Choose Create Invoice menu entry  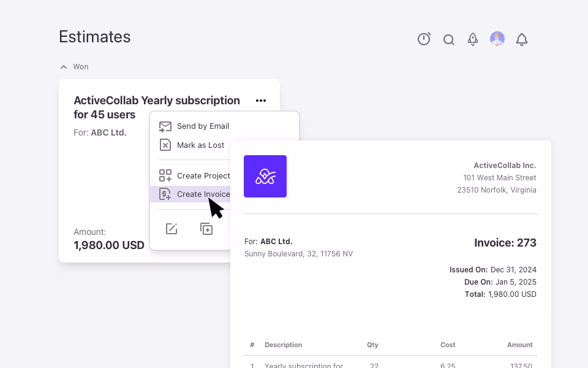pyautogui.click(x=203, y=194)
